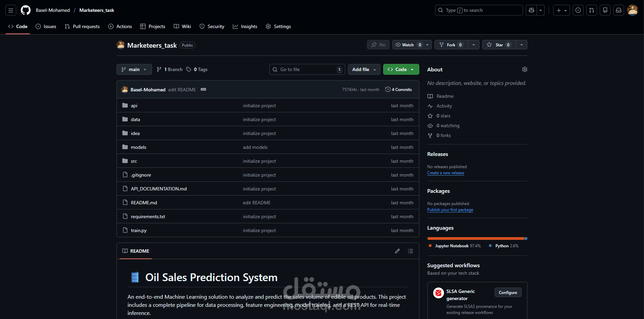Edit the README with the pencil icon
The height and width of the screenshot is (319, 644).
397,251
